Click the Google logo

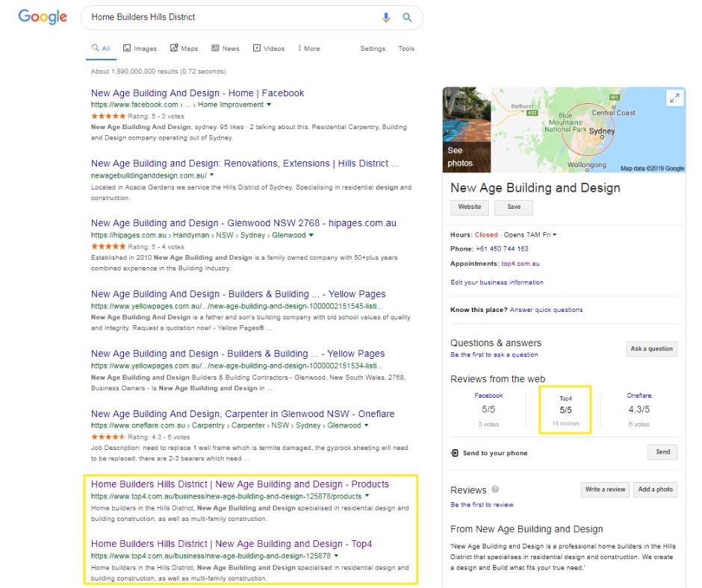coord(43,17)
